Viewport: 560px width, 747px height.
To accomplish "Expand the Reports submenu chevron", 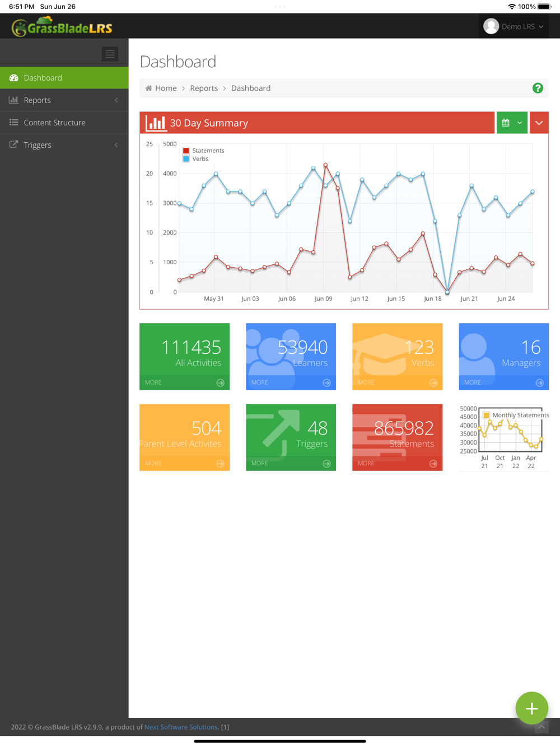I will point(116,100).
